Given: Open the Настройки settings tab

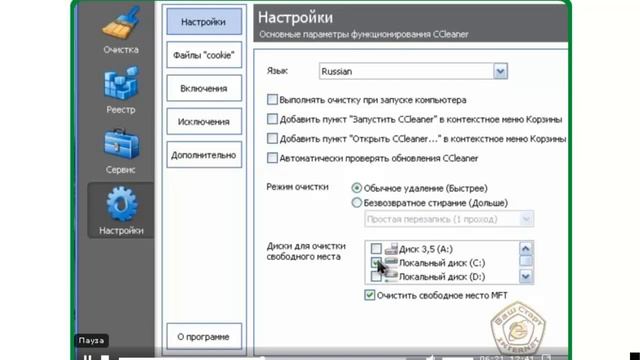Looking at the screenshot, I should pyautogui.click(x=204, y=22).
